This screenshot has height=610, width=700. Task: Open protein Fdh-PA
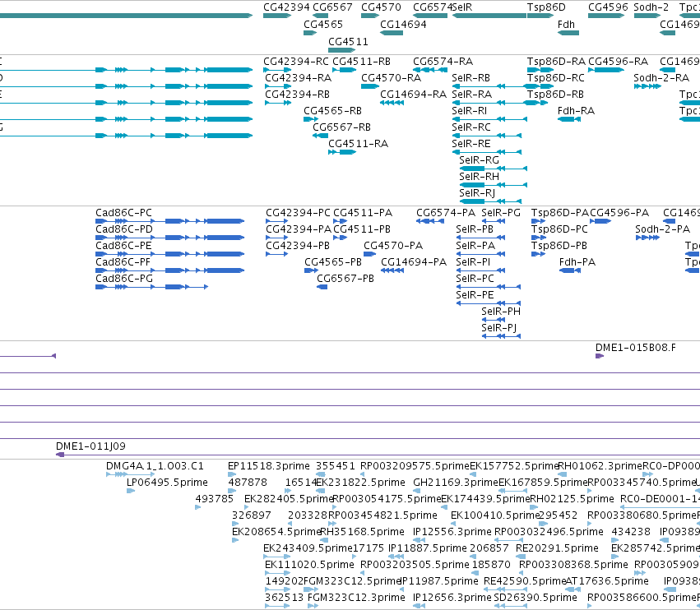coord(577,262)
